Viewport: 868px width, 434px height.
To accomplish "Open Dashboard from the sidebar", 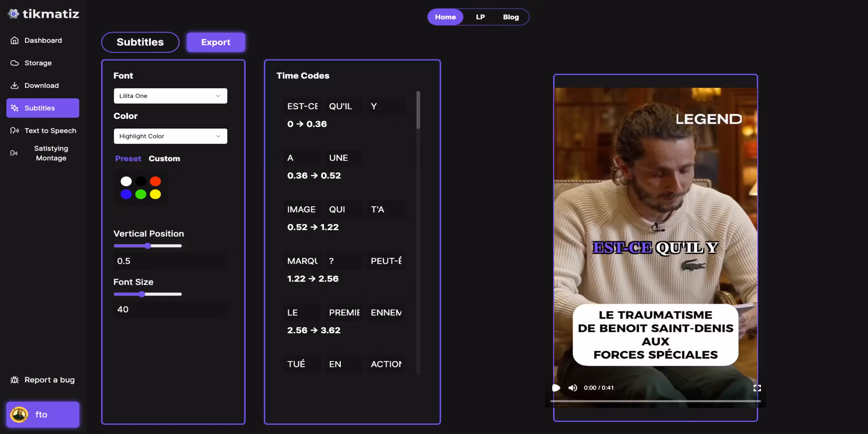I will tap(43, 40).
